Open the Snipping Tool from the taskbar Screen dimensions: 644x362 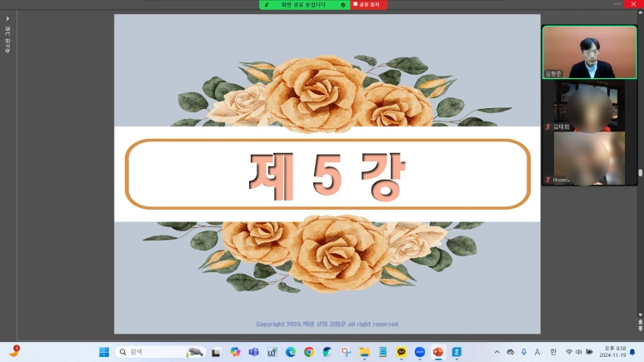coord(346,352)
